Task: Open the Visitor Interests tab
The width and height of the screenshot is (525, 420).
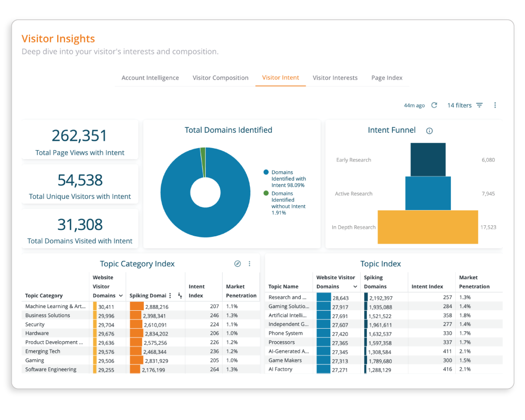Action: tap(335, 78)
